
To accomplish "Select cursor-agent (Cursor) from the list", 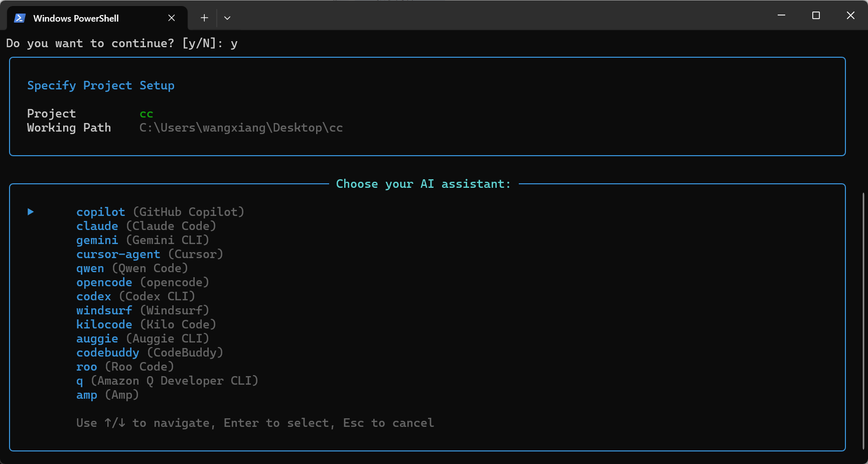I will (150, 254).
